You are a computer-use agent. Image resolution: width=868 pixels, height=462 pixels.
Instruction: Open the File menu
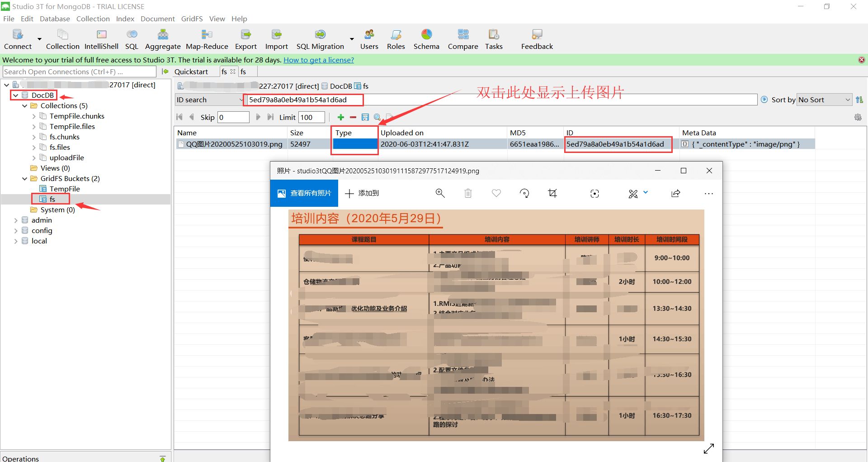(9, 19)
